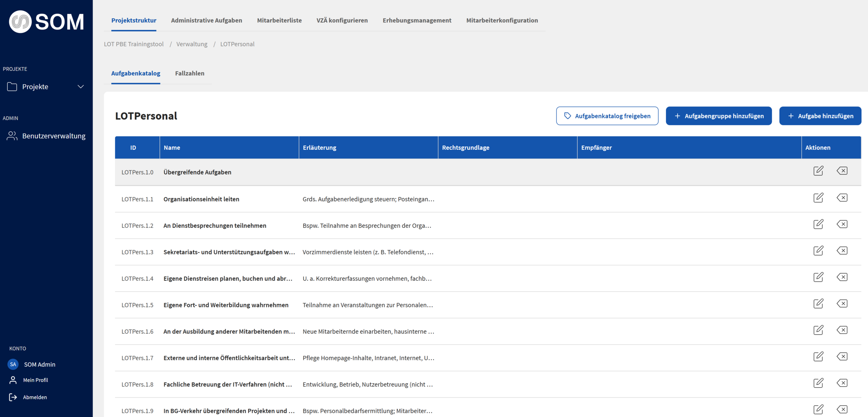Viewport: 868px width, 417px height.
Task: Click SA avatar next to SOM Admin
Action: [x=13, y=364]
